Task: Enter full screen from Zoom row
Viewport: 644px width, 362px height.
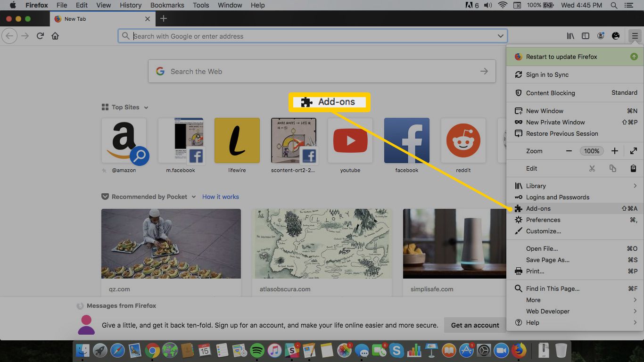Action: click(634, 151)
